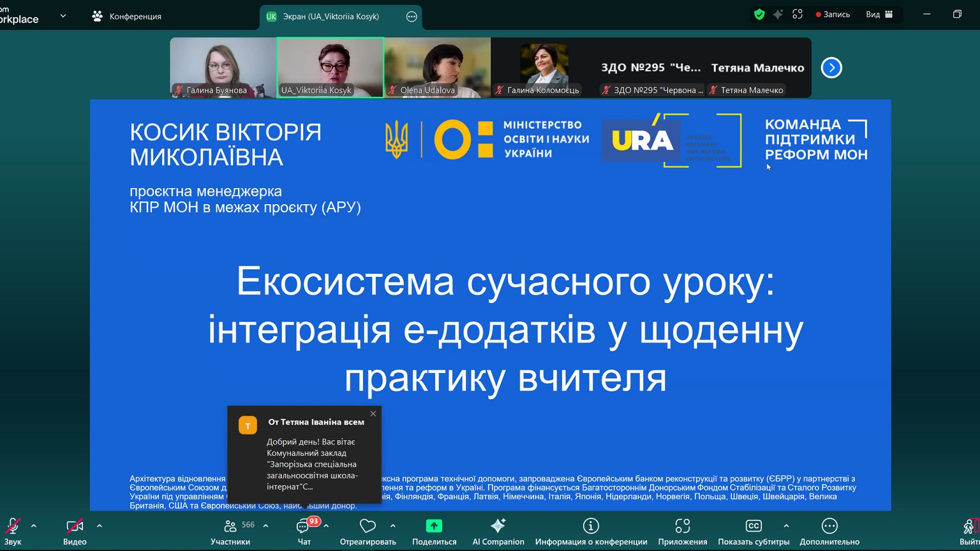Open the Приложения apps icon
This screenshot has width=980, height=551.
click(x=682, y=527)
